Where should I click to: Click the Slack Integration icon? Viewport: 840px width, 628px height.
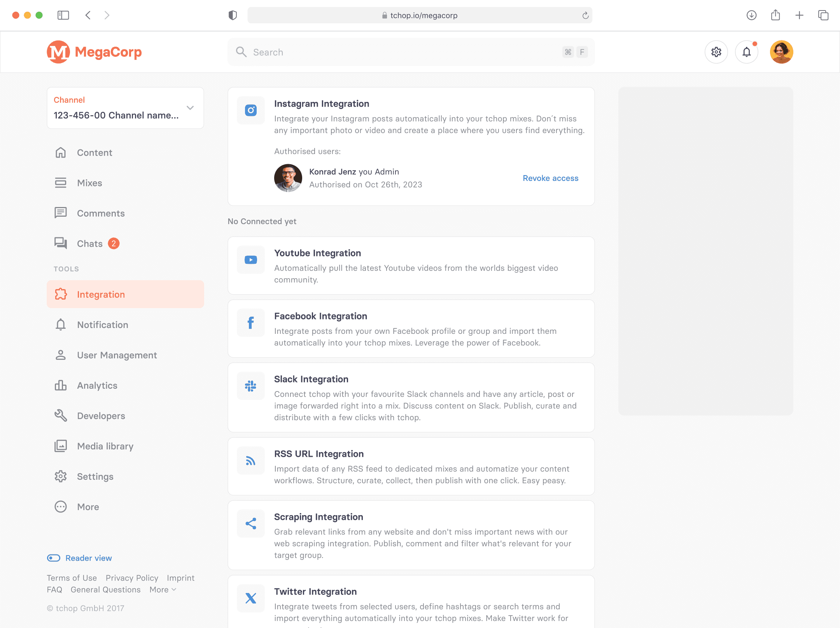point(250,386)
